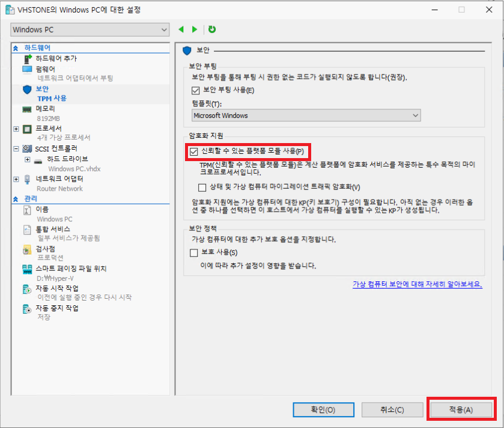This screenshot has width=504, height=428.
Task: Click the 4개 가상 프로세서 text
Action: click(x=64, y=138)
